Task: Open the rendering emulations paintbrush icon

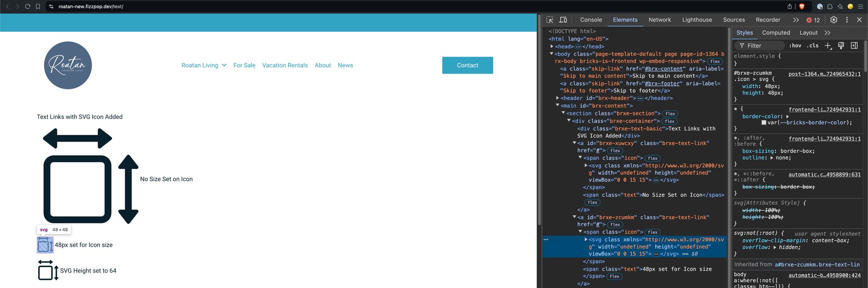Action: (841, 46)
